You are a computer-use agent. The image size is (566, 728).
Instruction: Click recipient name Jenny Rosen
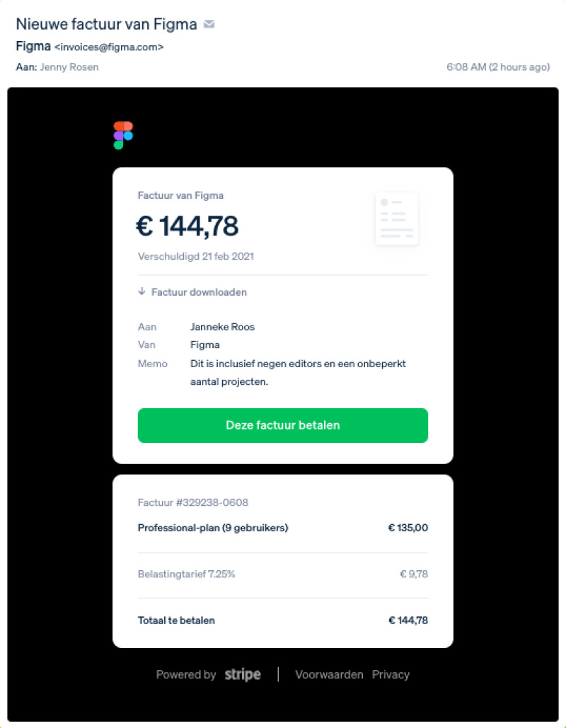[x=69, y=67]
